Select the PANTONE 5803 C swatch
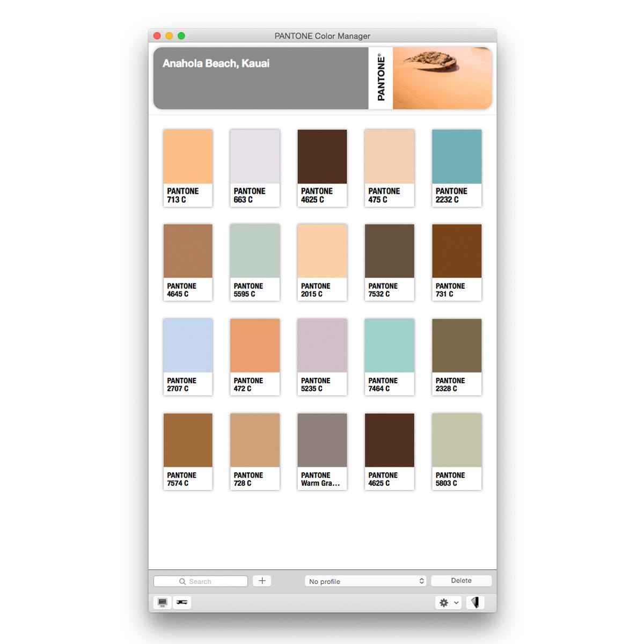Screen dimensions: 644x644 tap(457, 451)
